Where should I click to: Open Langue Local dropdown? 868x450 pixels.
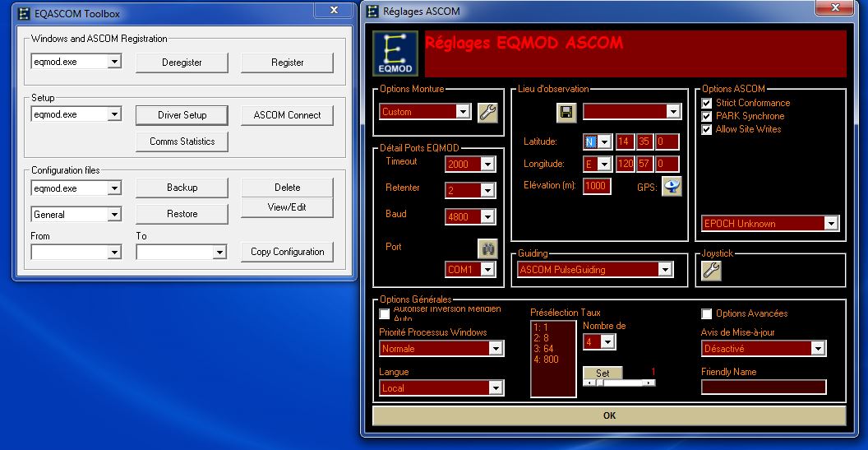(496, 388)
